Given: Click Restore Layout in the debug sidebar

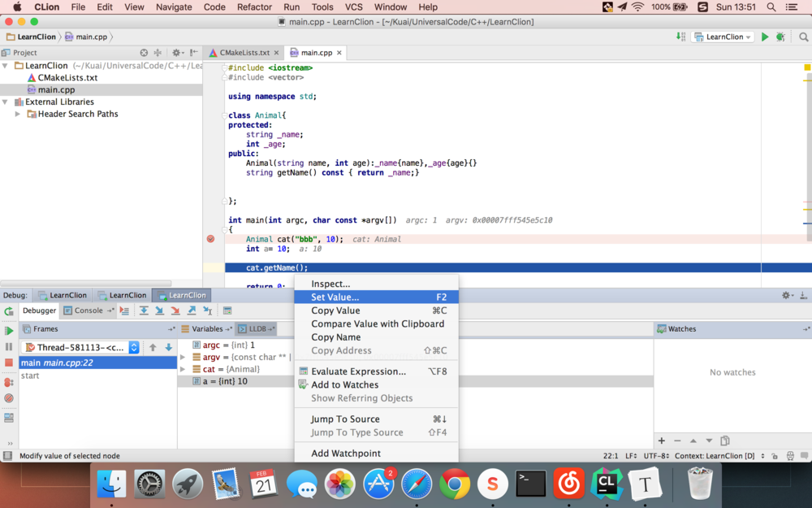Looking at the screenshot, I should pyautogui.click(x=9, y=417).
